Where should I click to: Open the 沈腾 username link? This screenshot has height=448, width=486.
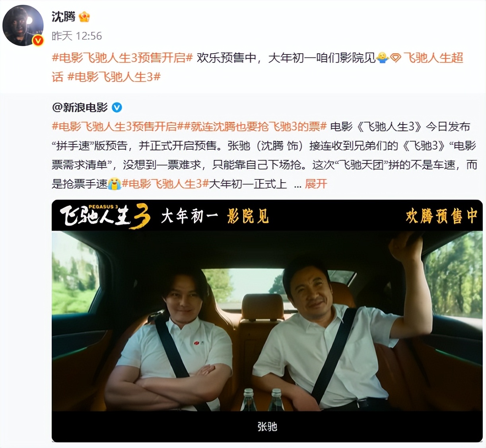63,17
